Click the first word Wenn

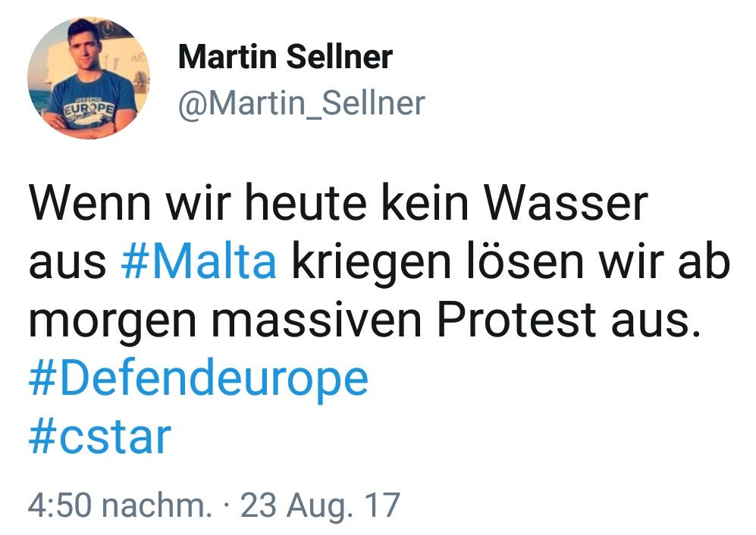point(89,203)
